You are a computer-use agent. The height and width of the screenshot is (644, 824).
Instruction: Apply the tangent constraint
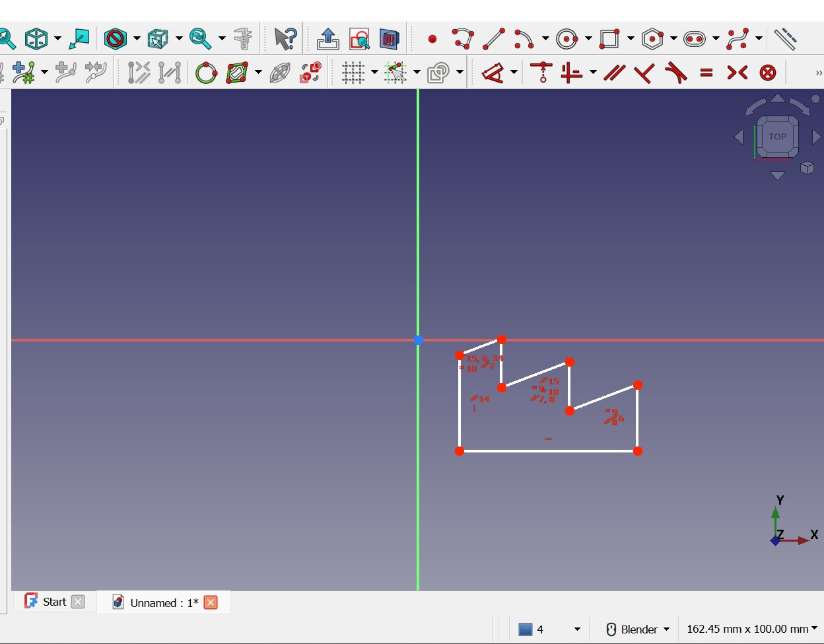click(675, 73)
